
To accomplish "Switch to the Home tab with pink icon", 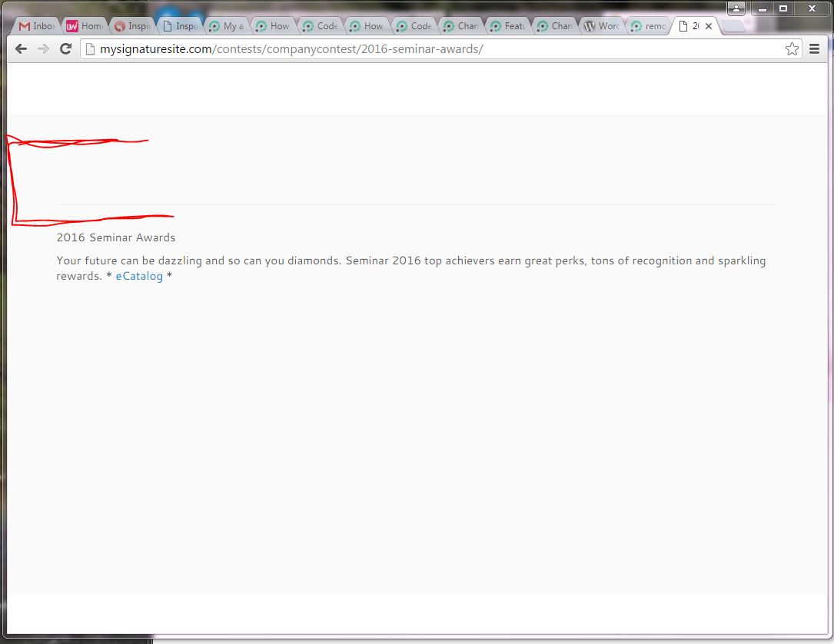I will [84, 26].
